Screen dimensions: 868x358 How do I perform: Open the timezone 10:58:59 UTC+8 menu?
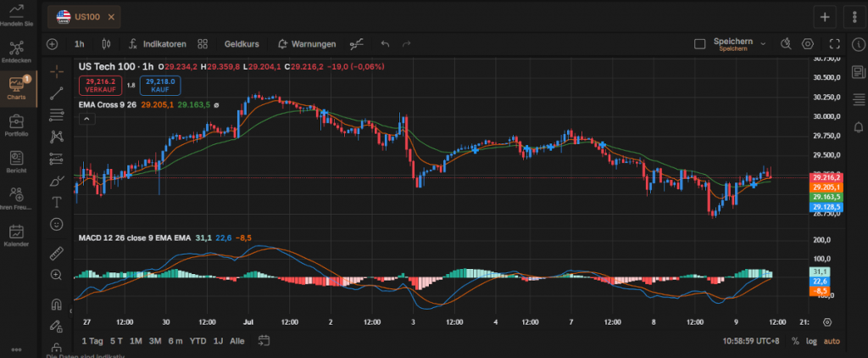coord(751,341)
